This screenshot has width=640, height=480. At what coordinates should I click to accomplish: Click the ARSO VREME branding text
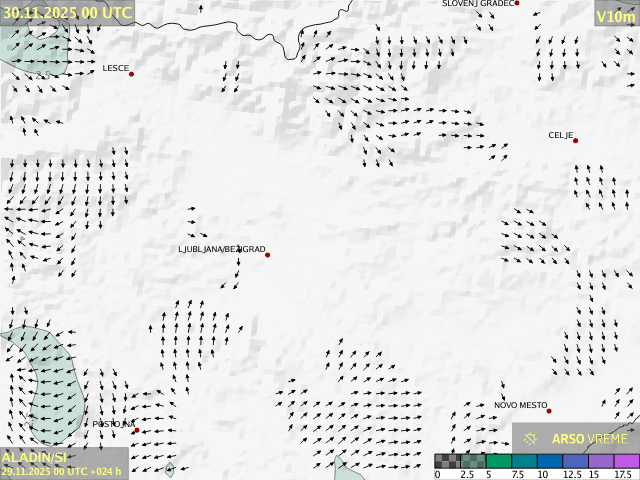click(x=590, y=439)
